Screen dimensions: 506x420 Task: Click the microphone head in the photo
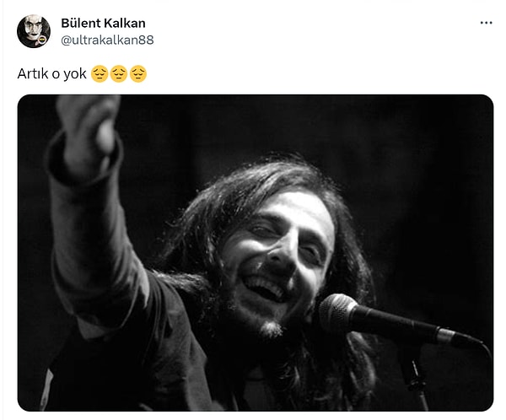pos(338,311)
